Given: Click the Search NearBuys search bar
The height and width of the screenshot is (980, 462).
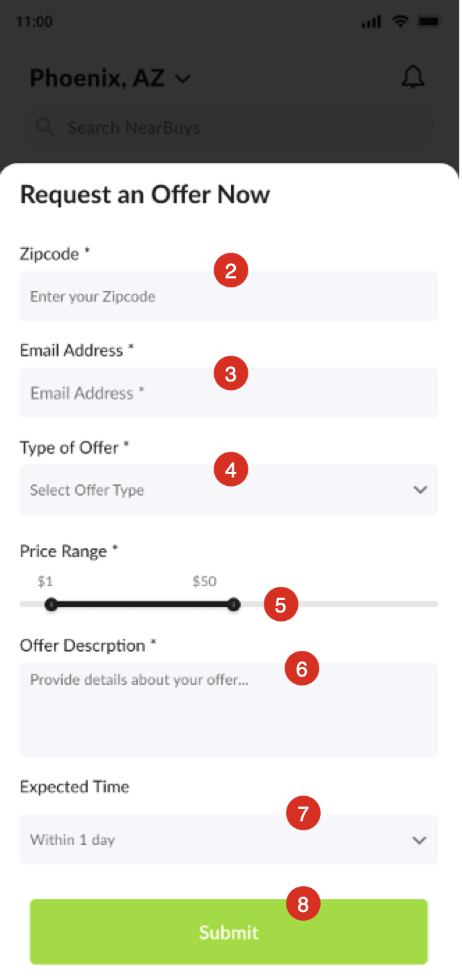Looking at the screenshot, I should (228, 128).
